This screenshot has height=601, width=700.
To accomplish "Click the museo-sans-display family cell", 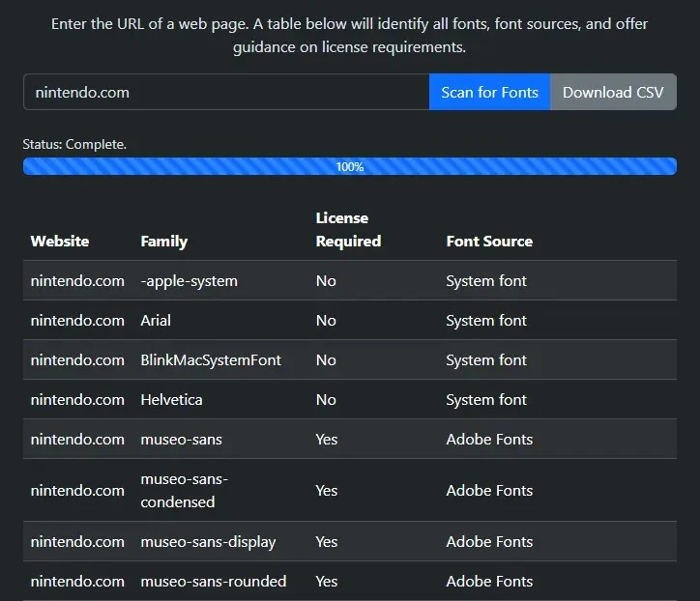I will tap(208, 542).
